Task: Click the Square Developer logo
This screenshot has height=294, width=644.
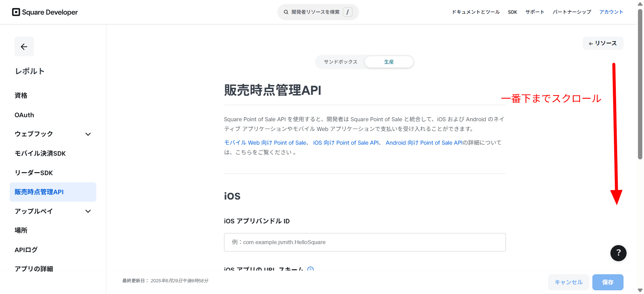Action: click(x=45, y=12)
